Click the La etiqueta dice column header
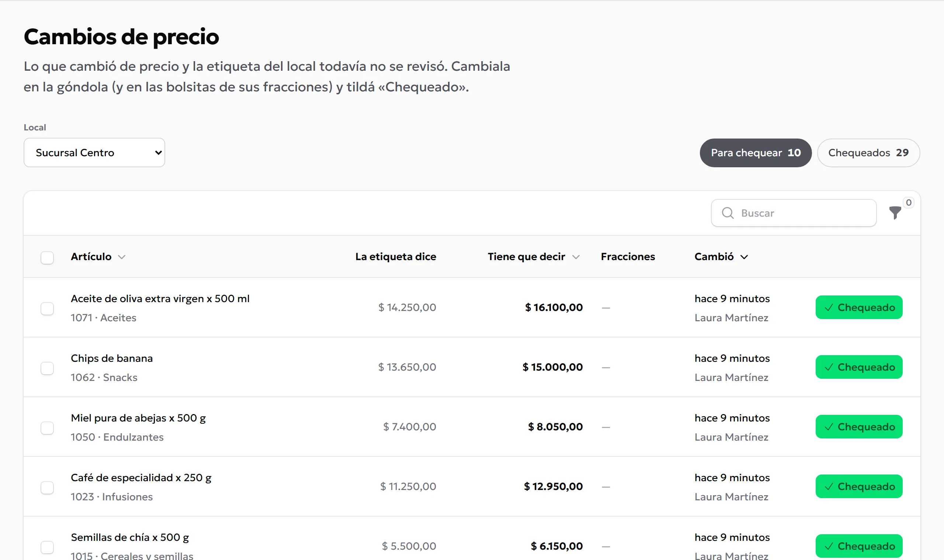 [x=395, y=256]
